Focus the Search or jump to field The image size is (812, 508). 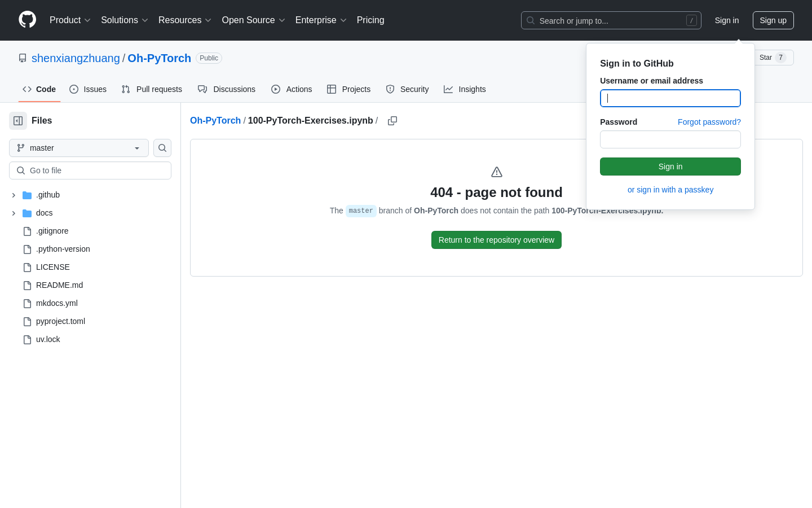pos(611,20)
